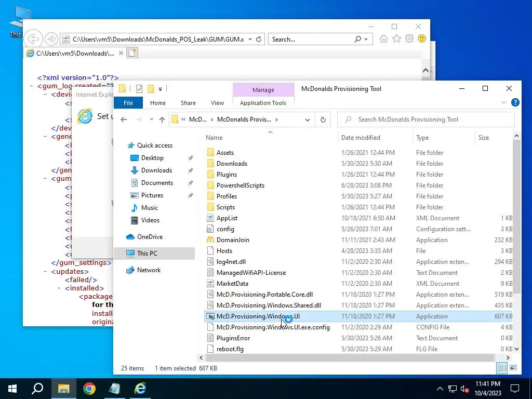
Task: Open Music in navigation pane
Action: pyautogui.click(x=149, y=208)
